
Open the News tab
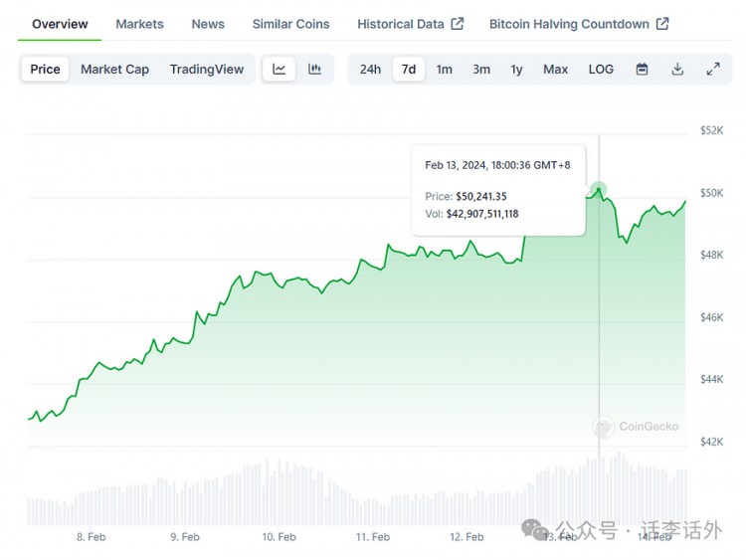tap(208, 24)
